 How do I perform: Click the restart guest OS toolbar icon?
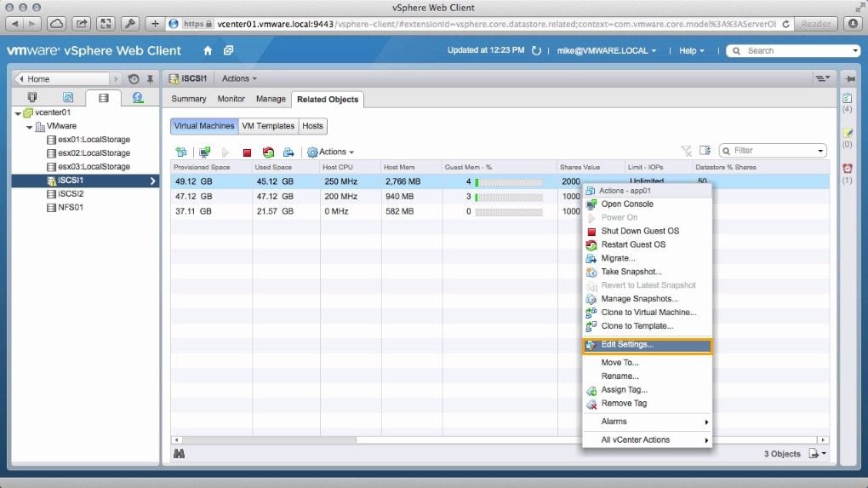tap(268, 152)
